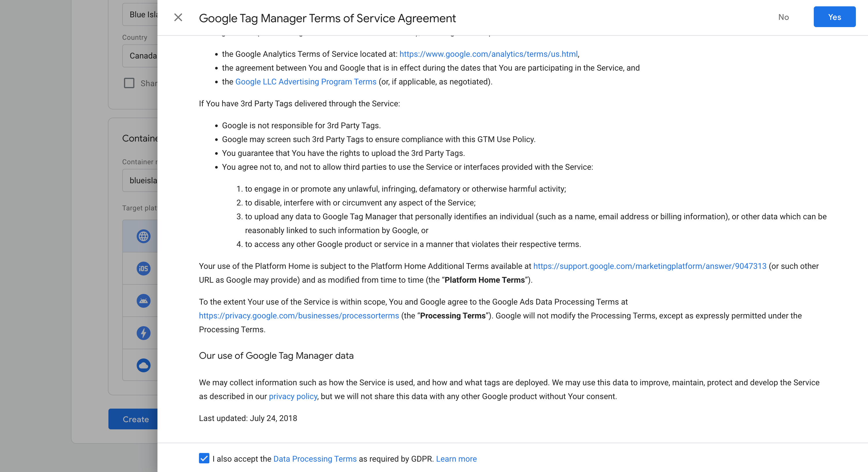
Task: Decline the agreement with No button
Action: pos(784,17)
